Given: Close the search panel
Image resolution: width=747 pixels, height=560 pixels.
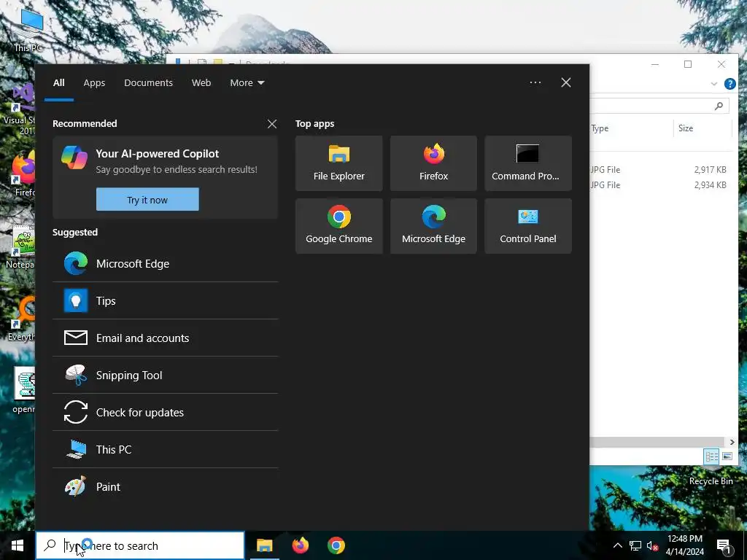Looking at the screenshot, I should tap(566, 82).
